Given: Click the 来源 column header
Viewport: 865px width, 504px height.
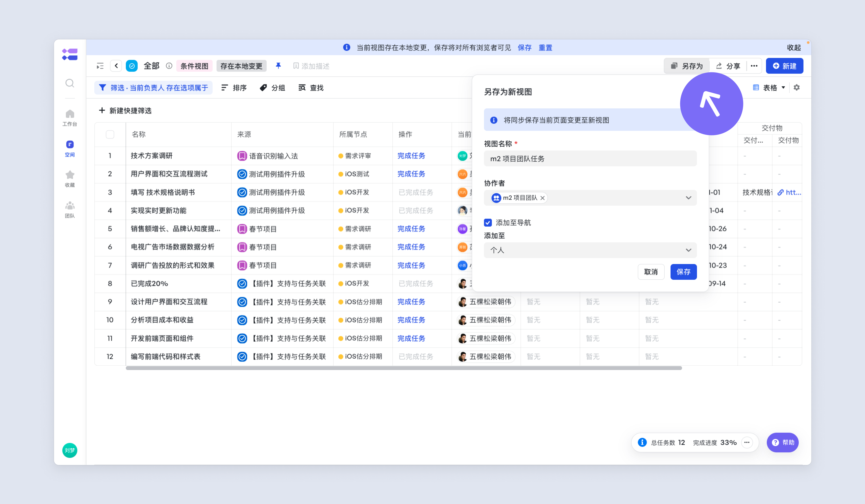Looking at the screenshot, I should click(244, 134).
